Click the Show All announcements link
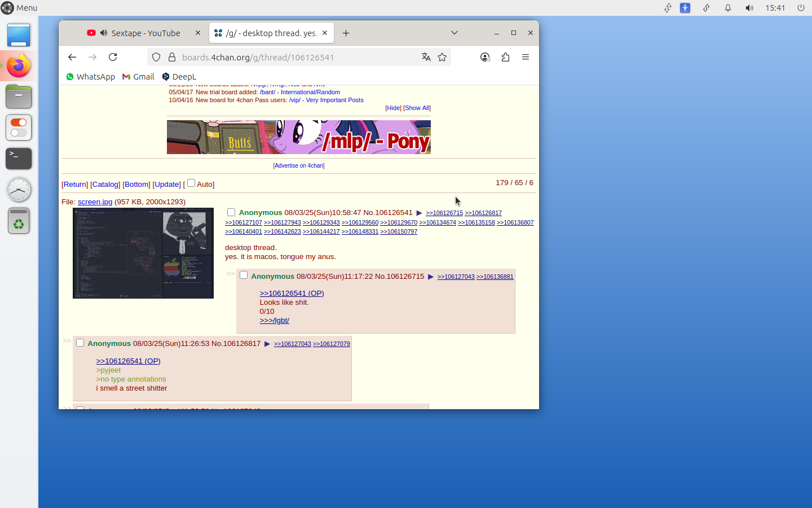 tap(417, 108)
